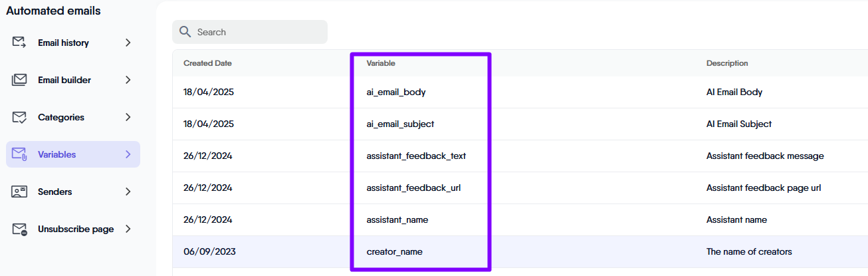Click the Unsubscribe page icon

click(x=19, y=229)
